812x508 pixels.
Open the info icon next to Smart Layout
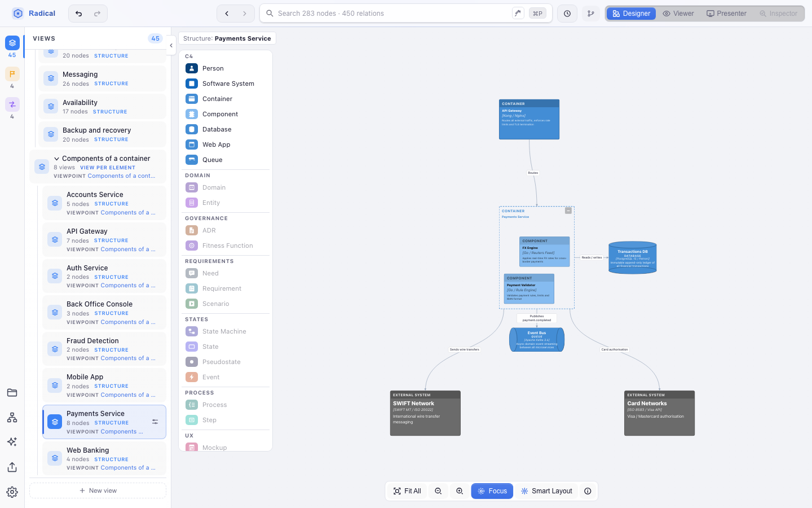click(588, 491)
